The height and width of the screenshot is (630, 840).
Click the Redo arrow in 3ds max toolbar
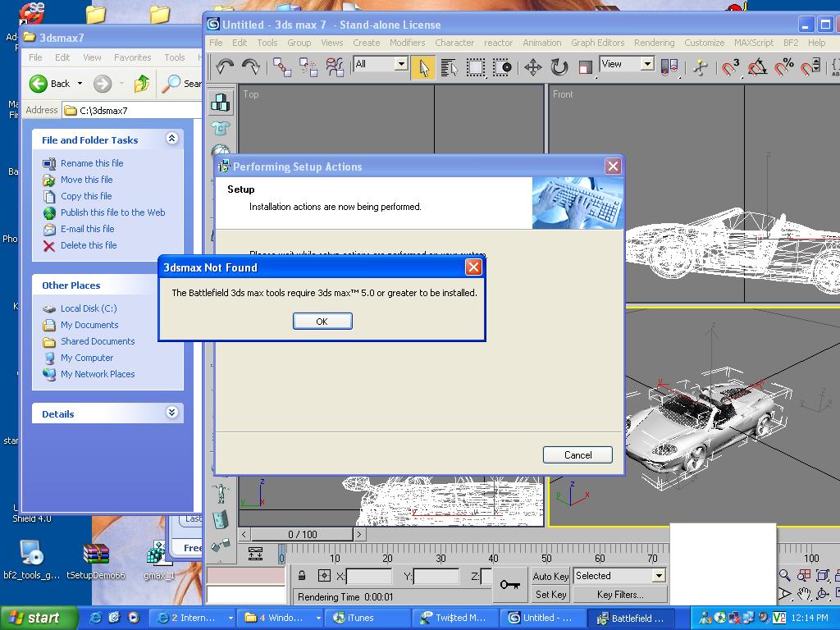pos(250,67)
